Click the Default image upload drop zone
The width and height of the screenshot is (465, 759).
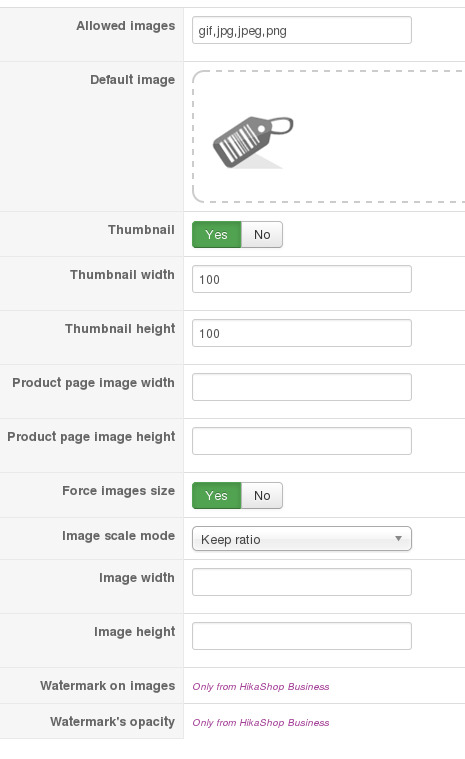click(329, 137)
